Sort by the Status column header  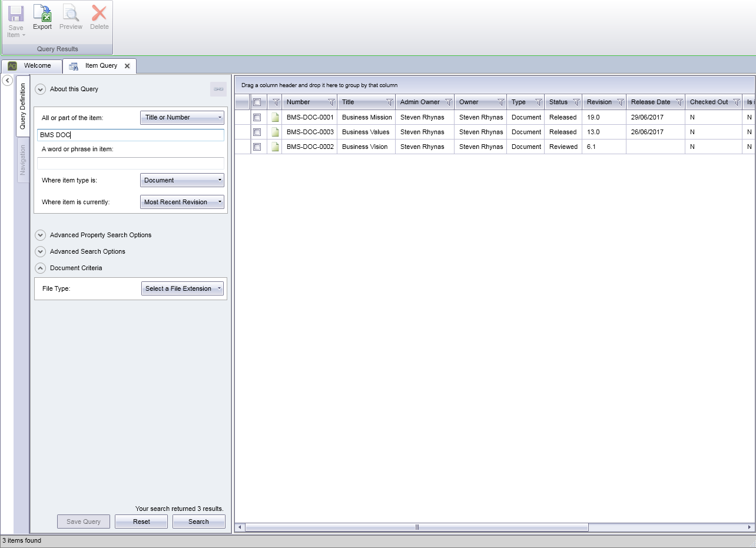pyautogui.click(x=558, y=102)
